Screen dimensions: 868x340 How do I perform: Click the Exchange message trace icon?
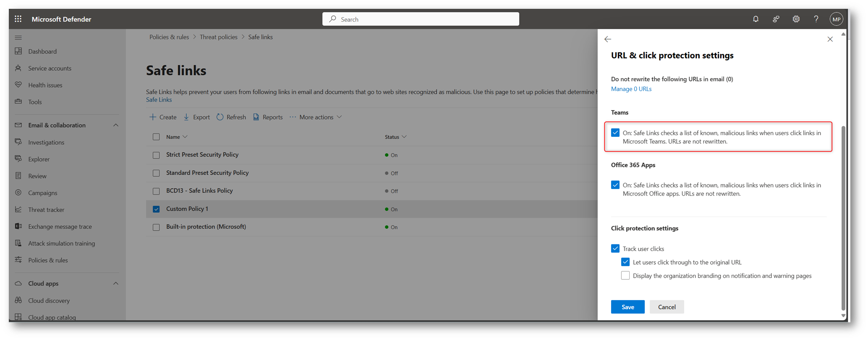[18, 226]
